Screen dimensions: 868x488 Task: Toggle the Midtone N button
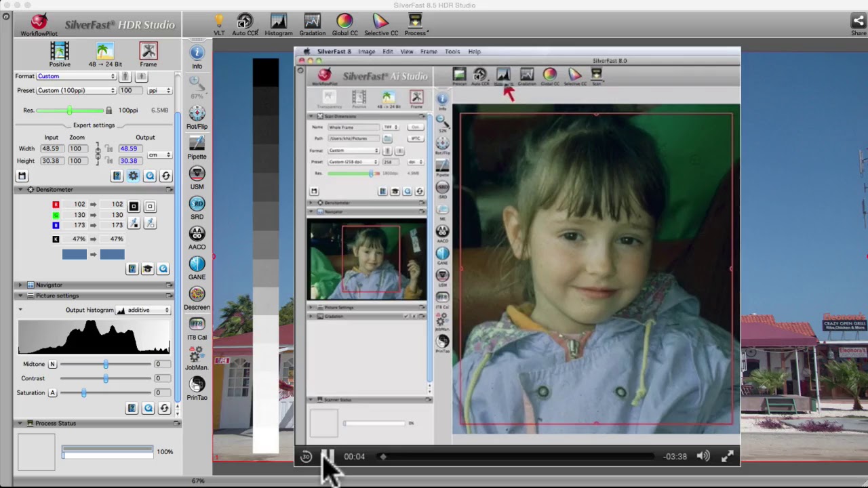click(x=52, y=364)
